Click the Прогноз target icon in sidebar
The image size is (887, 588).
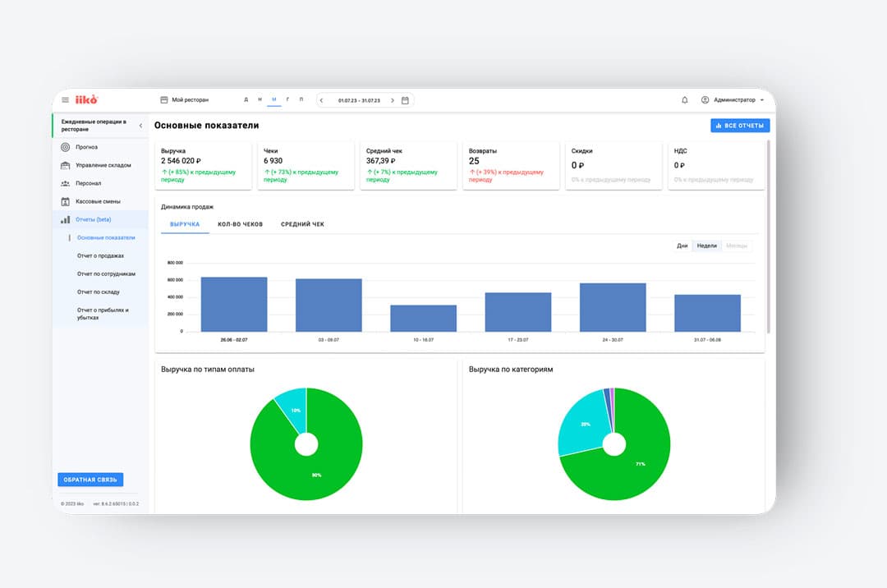[66, 147]
